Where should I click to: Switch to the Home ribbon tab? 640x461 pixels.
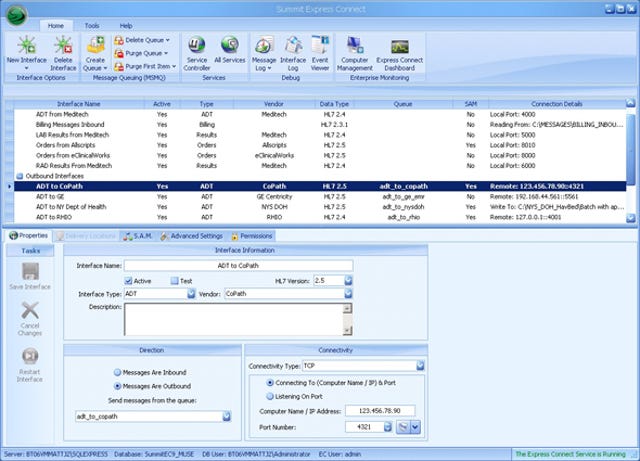(56, 26)
